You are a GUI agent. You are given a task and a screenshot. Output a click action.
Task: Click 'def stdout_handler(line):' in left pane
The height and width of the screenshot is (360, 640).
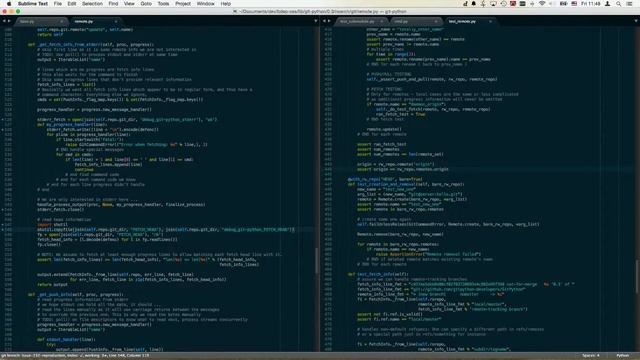point(66,339)
